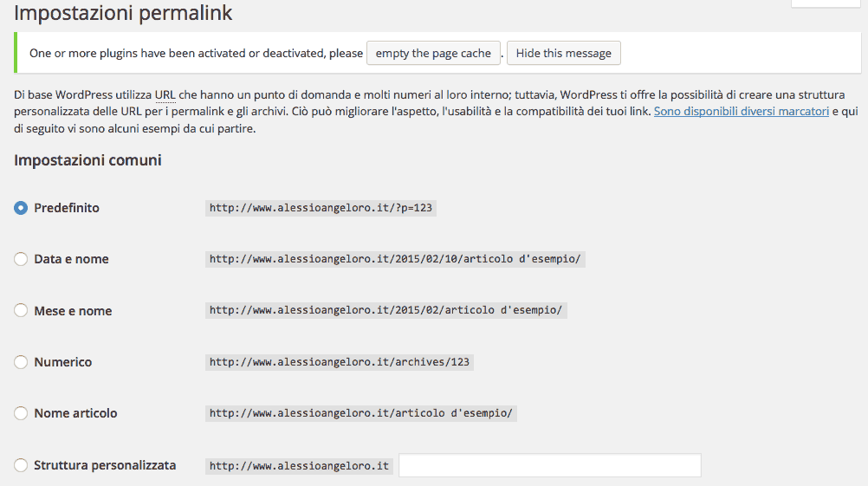Focus the custom structure text field
Screen dimensions: 868x486
[549, 465]
